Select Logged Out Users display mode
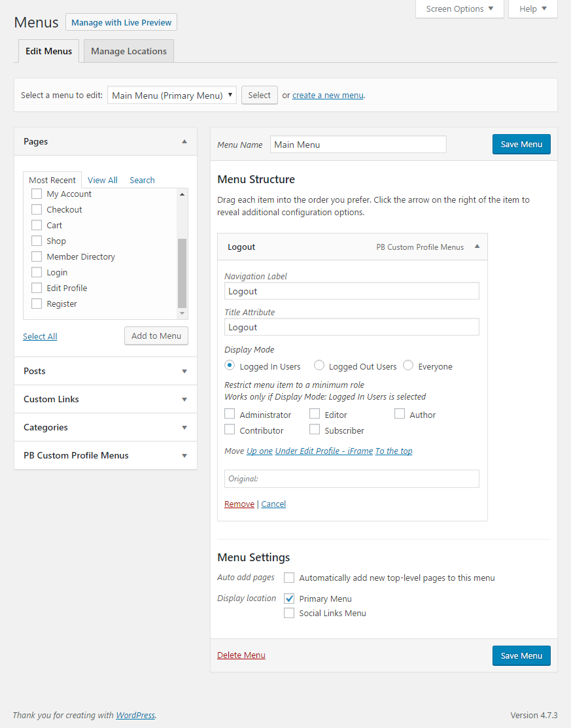 point(319,366)
